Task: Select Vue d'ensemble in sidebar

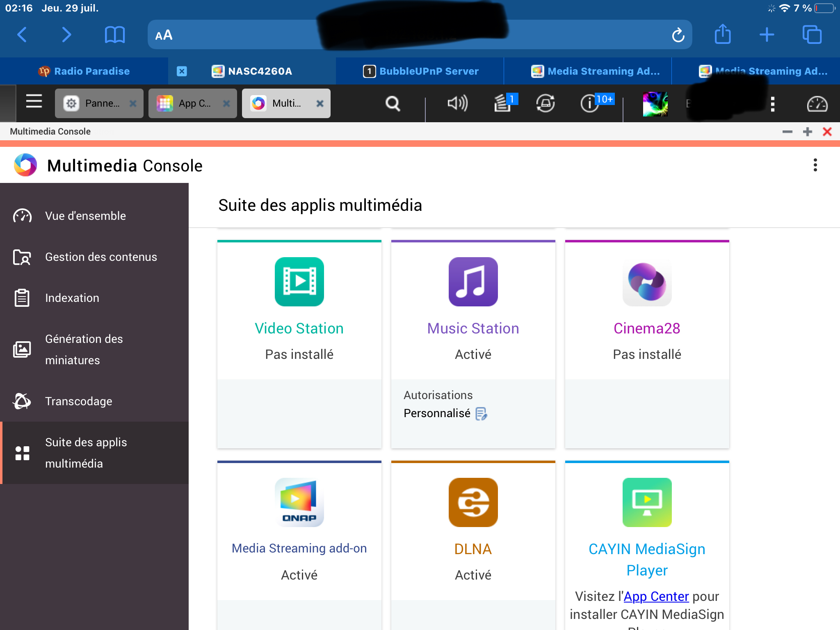Action: [x=85, y=216]
